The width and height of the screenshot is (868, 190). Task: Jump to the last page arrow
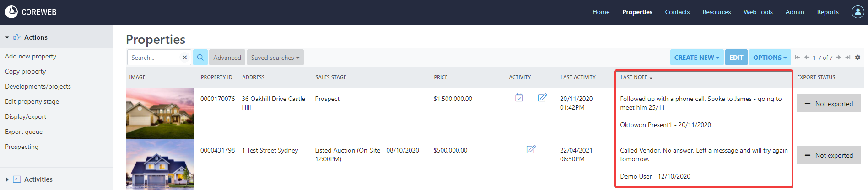tap(848, 58)
